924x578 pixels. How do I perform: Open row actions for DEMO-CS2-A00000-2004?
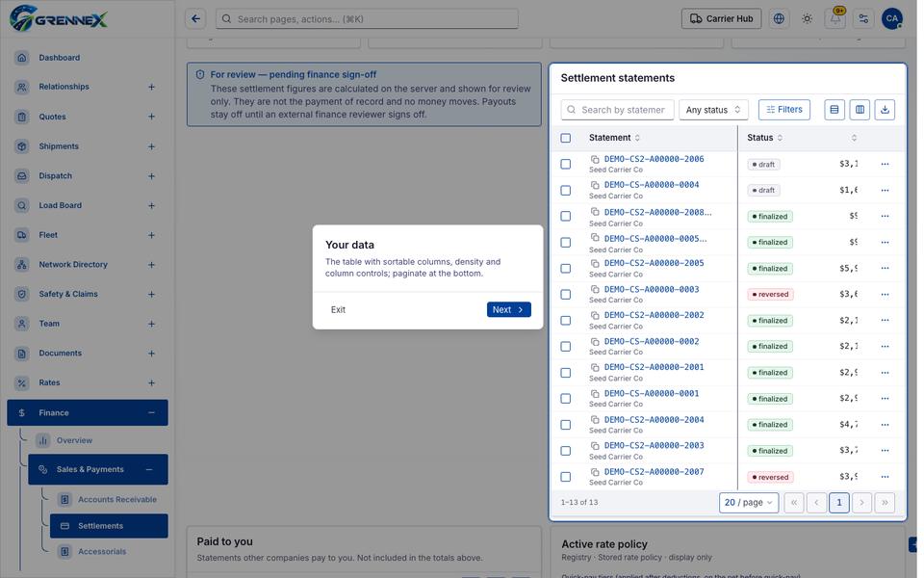pyautogui.click(x=885, y=425)
